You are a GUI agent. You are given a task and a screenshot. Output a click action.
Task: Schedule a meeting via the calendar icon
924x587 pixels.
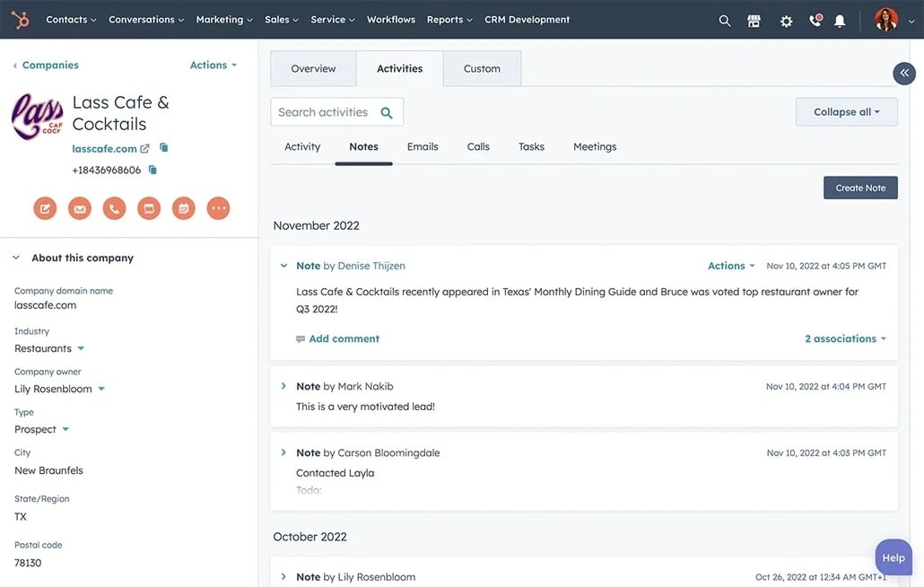pyautogui.click(x=182, y=207)
